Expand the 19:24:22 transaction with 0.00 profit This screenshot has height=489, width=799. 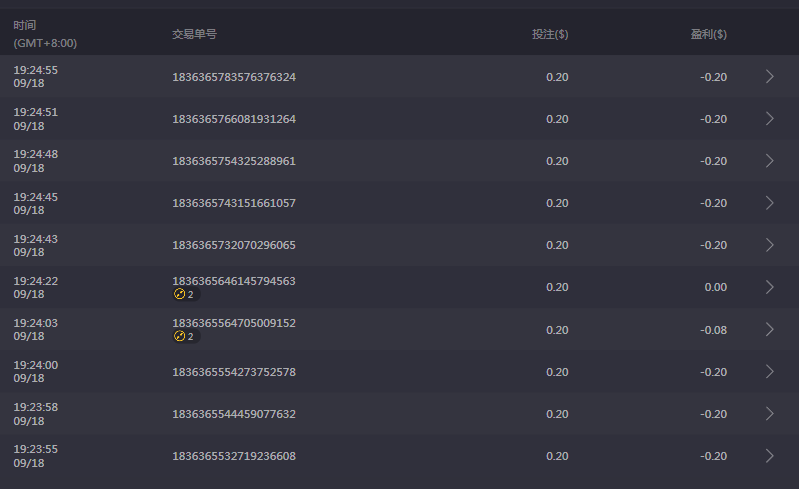tap(769, 287)
